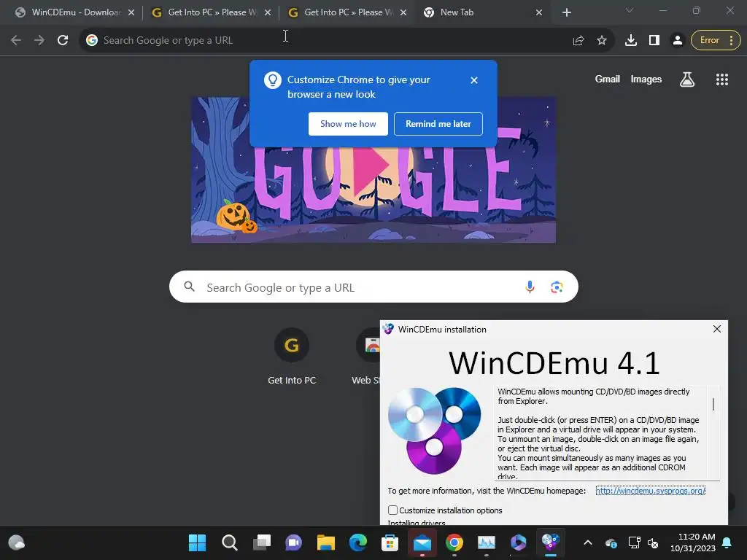Close the WinCDEmu installation window
This screenshot has height=560, width=747.
717,329
